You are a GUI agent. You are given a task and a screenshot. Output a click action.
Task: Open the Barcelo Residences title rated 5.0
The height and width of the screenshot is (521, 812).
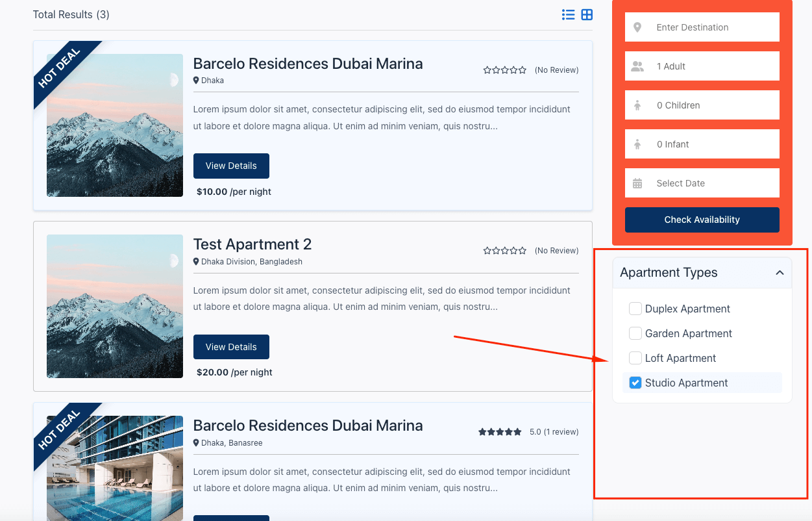308,426
